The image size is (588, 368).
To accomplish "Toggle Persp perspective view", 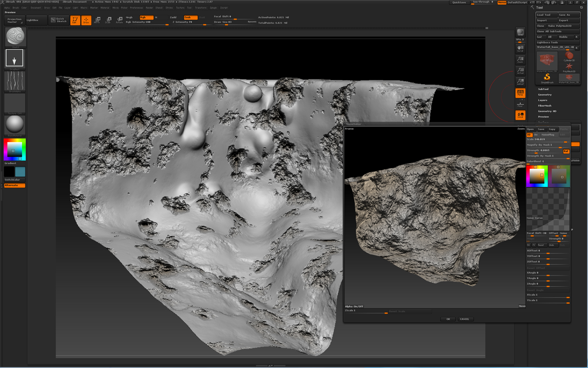I will 520,93.
